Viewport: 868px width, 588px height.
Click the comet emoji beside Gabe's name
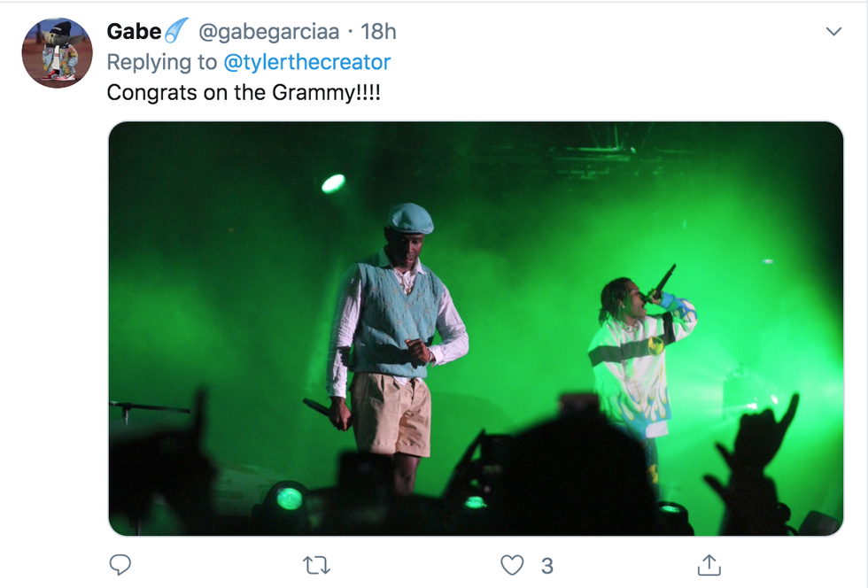coord(176,32)
